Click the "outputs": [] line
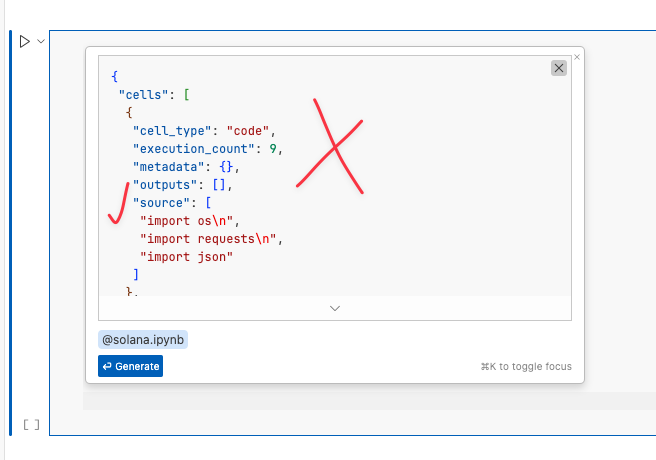Image resolution: width=656 pixels, height=460 pixels. 182,185
